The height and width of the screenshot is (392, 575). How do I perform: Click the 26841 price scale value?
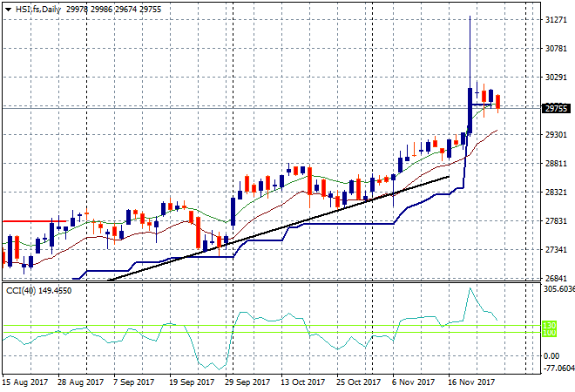click(x=555, y=279)
